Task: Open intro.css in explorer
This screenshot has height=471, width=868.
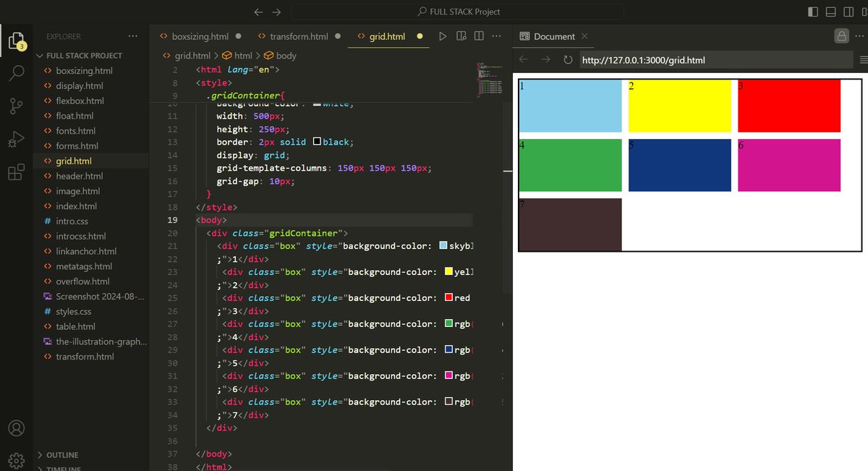Action: pyautogui.click(x=72, y=221)
